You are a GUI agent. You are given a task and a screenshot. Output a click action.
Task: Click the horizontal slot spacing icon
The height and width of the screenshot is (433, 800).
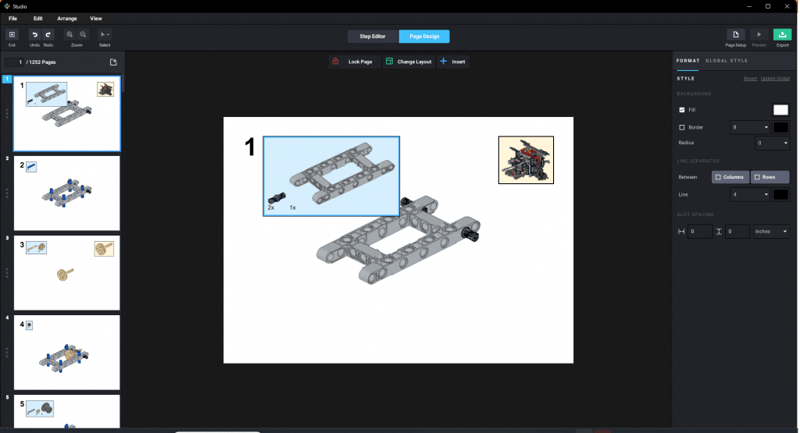(681, 232)
